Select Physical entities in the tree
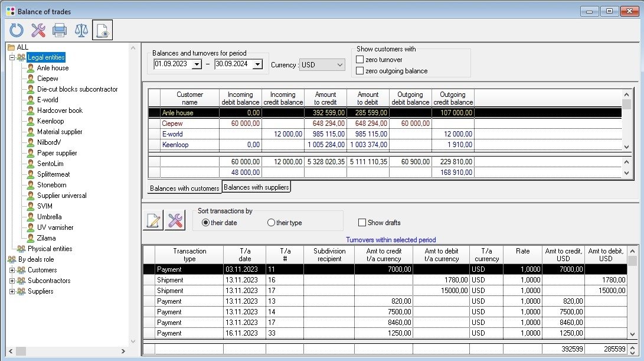The width and height of the screenshot is (644, 361). coord(50,249)
